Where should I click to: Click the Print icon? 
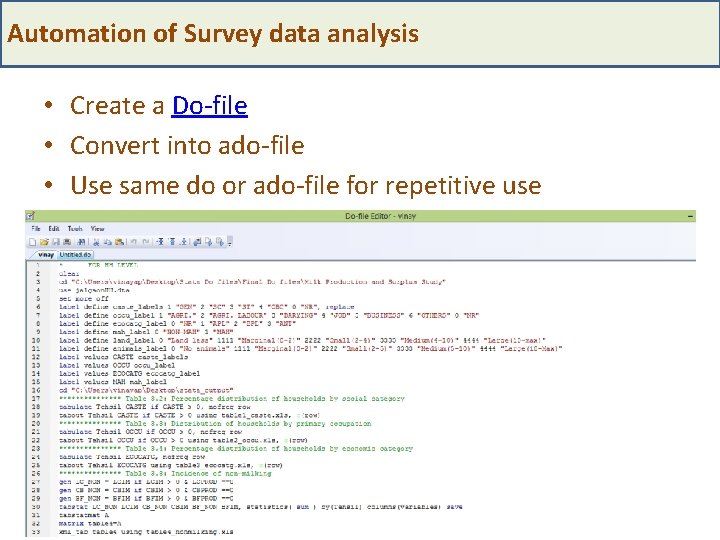(x=67, y=242)
